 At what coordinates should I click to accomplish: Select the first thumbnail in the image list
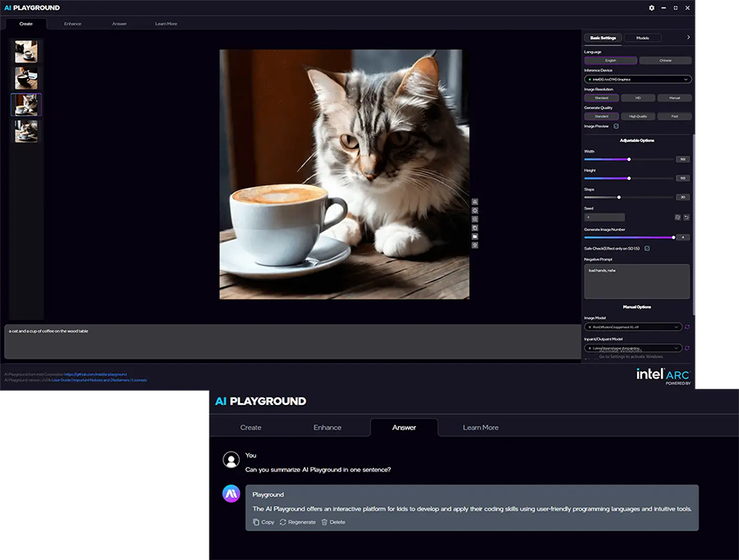click(25, 52)
